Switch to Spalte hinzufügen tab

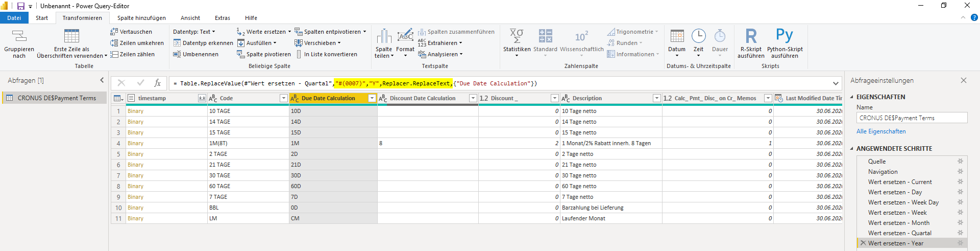[x=141, y=18]
